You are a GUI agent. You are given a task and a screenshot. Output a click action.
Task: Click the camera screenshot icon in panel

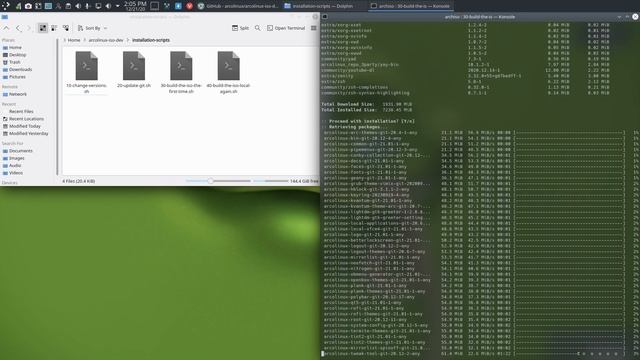28,6
